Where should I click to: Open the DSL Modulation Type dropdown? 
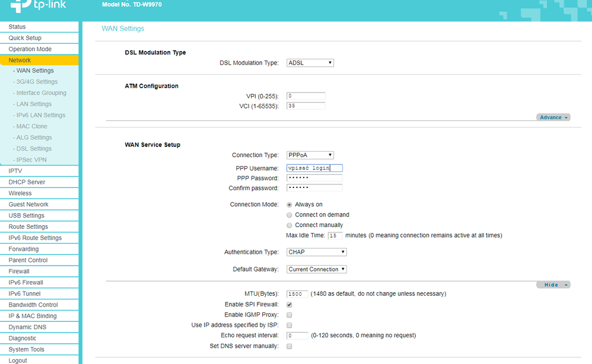[310, 63]
